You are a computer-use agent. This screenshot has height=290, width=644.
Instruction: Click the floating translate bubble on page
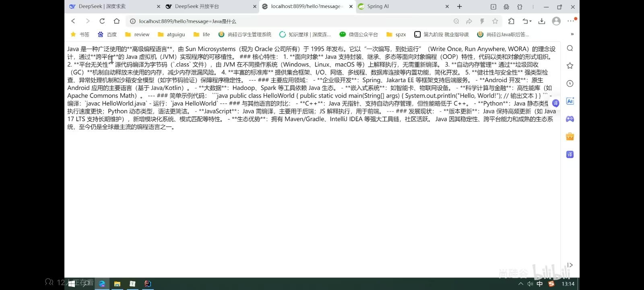coord(556,104)
